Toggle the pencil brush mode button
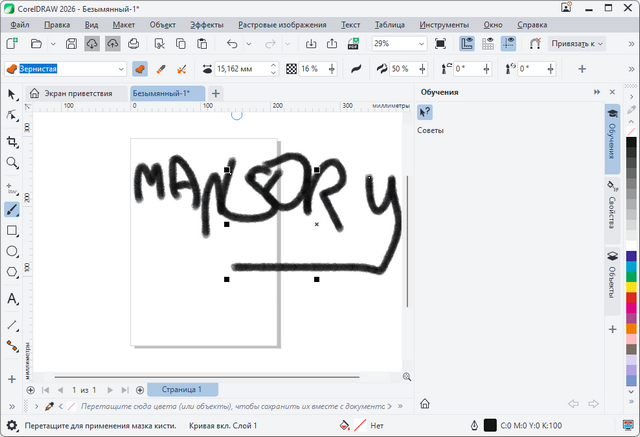The image size is (640, 437). pos(161,69)
